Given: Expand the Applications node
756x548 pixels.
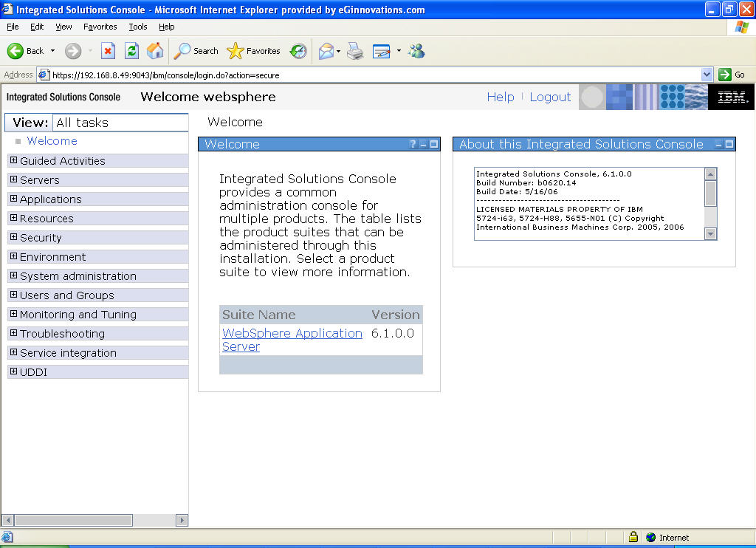Looking at the screenshot, I should 13,199.
